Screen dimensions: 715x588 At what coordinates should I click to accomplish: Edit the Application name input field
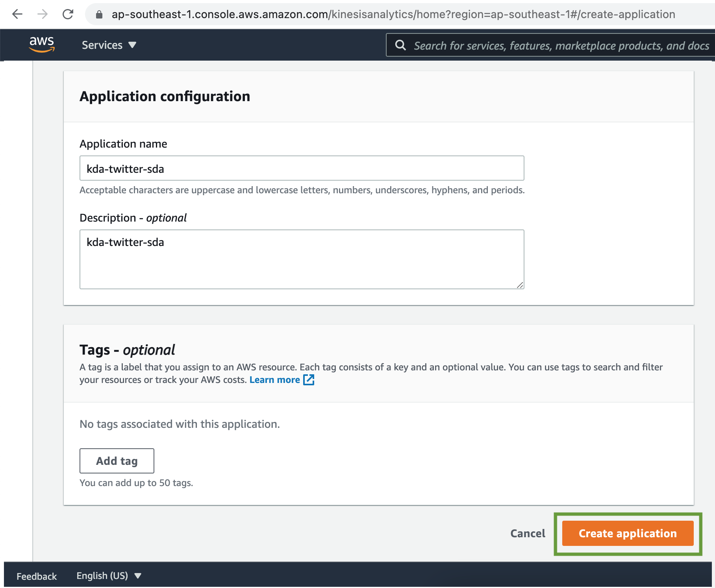click(x=302, y=168)
